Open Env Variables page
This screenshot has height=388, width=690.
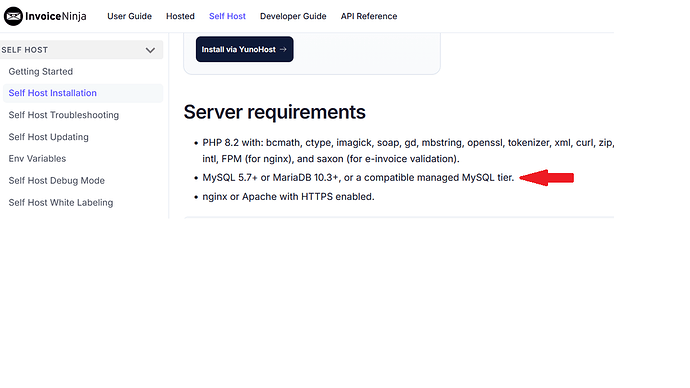37,158
